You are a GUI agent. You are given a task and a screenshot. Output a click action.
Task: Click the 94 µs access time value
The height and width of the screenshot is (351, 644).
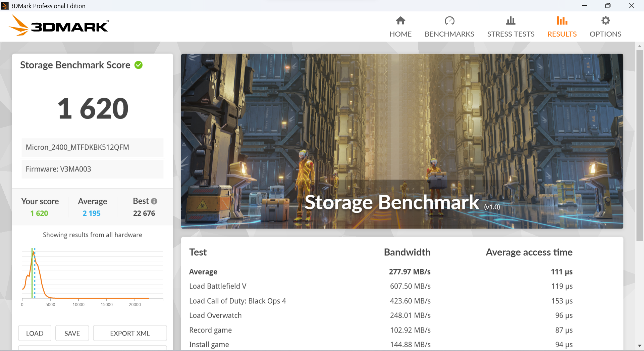[x=564, y=345]
